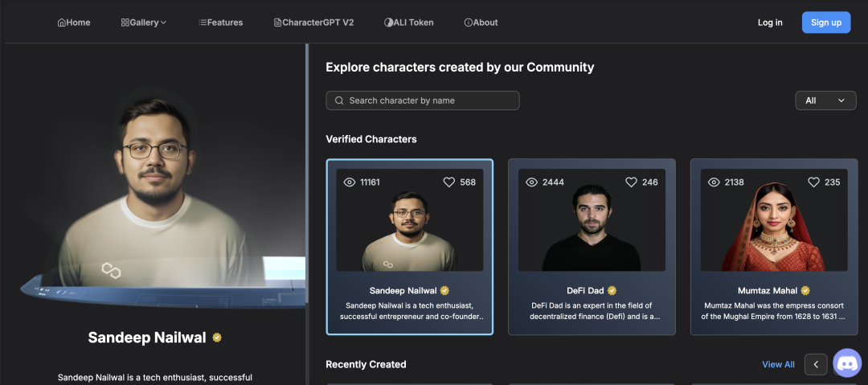Click the 11161 views count
This screenshot has width=868, height=385.
click(370, 182)
